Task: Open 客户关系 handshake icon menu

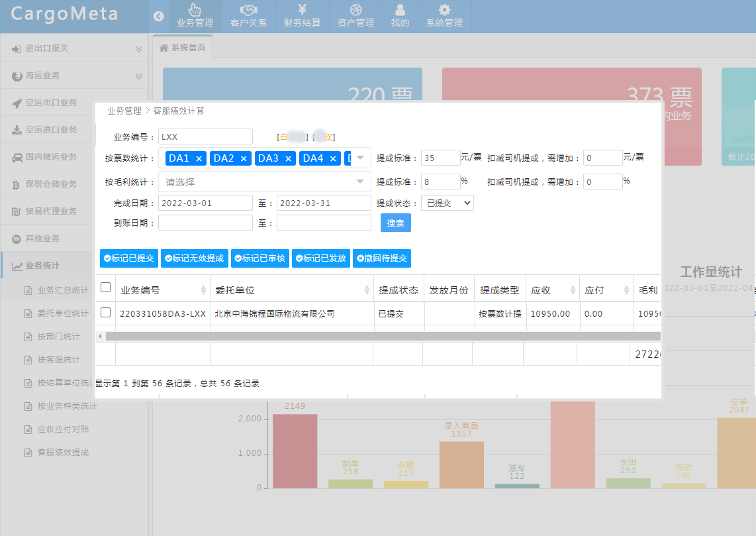Action: 248,10
